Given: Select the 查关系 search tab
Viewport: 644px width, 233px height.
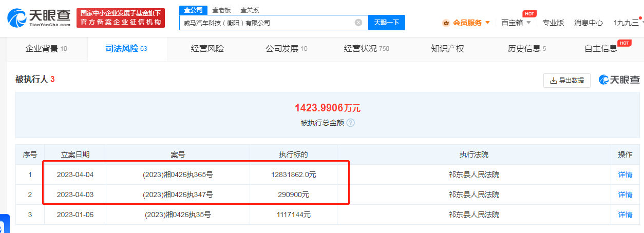Looking at the screenshot, I should [x=250, y=10].
